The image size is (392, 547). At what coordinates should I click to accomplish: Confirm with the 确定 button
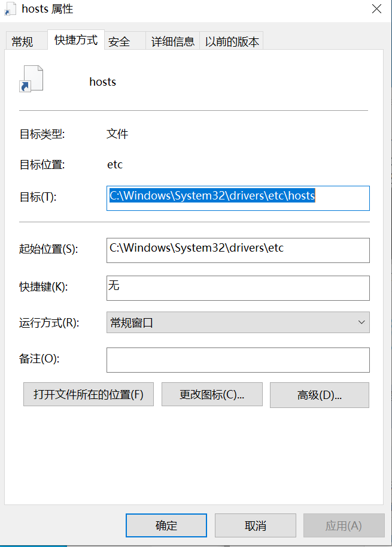click(x=166, y=525)
